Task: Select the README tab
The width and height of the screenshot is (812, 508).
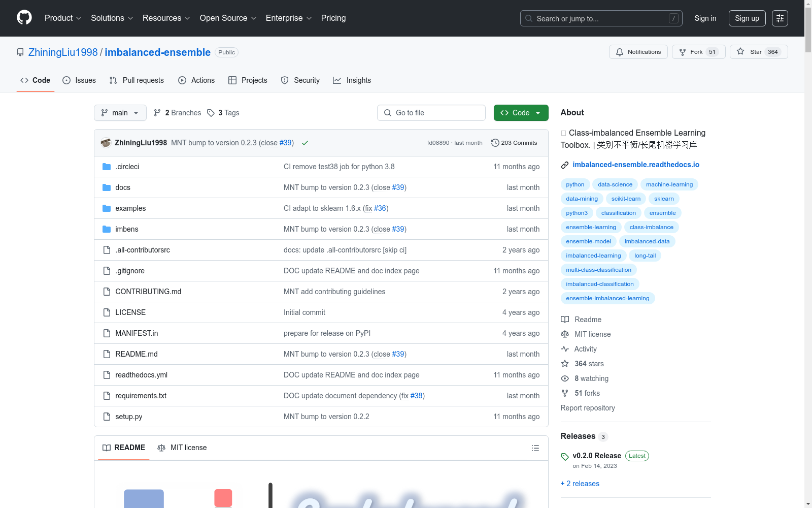Action: (124, 448)
